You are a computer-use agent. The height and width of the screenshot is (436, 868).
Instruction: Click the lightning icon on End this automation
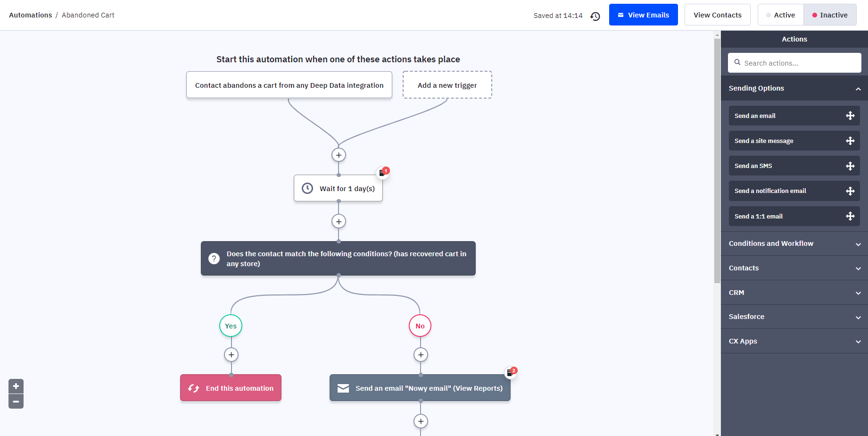pyautogui.click(x=193, y=388)
